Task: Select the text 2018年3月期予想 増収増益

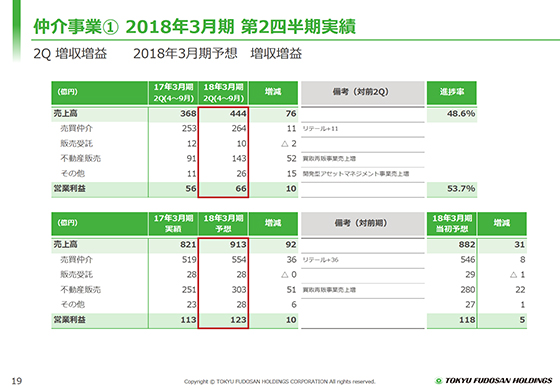Action: point(217,54)
